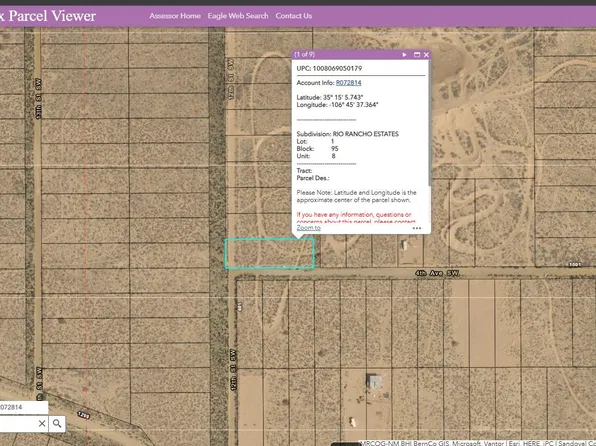Click the building on the southern parcel
This screenshot has height=446, width=596.
point(374,381)
